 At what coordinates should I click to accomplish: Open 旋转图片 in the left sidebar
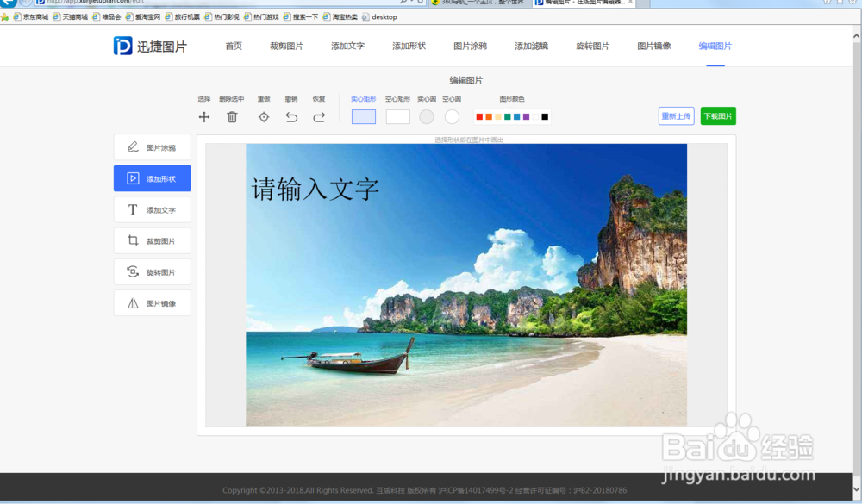pyautogui.click(x=153, y=272)
